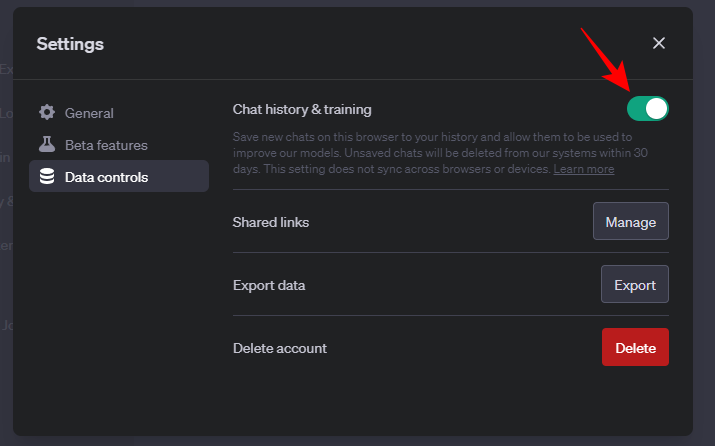Select the Data controls tab label
Image resolution: width=715 pixels, height=446 pixels.
[x=106, y=177]
